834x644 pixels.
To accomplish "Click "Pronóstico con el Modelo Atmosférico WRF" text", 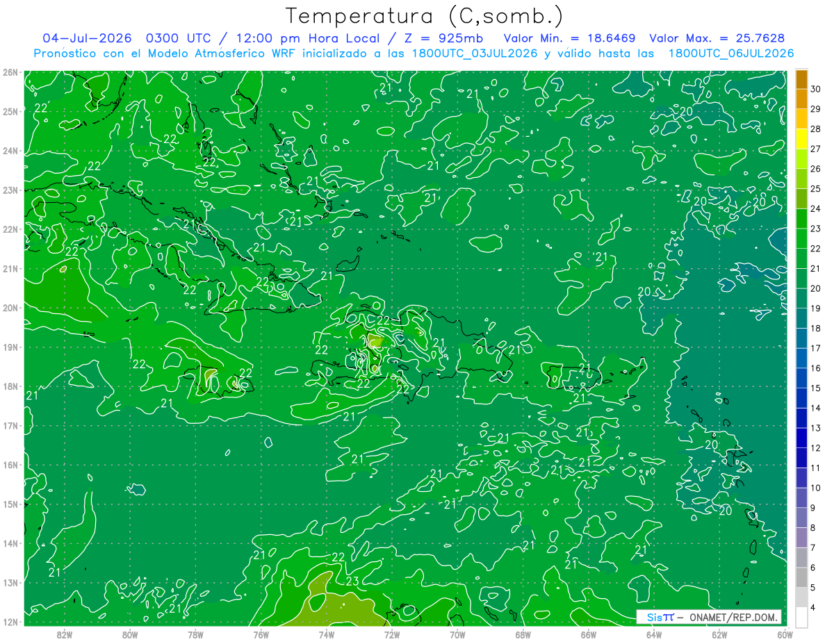I will coord(166,53).
